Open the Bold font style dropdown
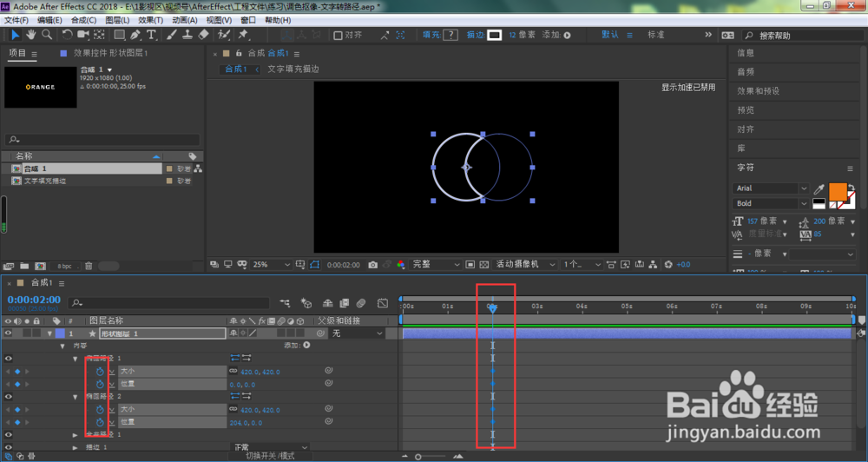Image resolution: width=868 pixels, height=462 pixels. coord(771,203)
